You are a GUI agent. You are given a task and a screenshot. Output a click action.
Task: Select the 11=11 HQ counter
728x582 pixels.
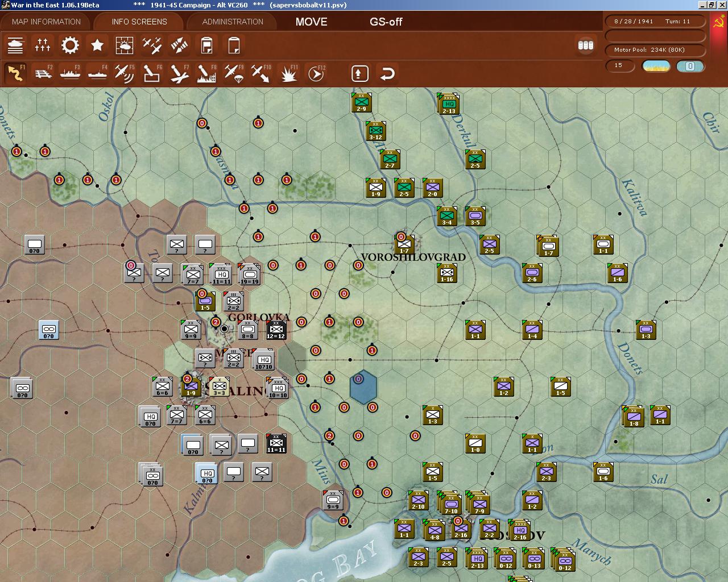[x=221, y=275]
